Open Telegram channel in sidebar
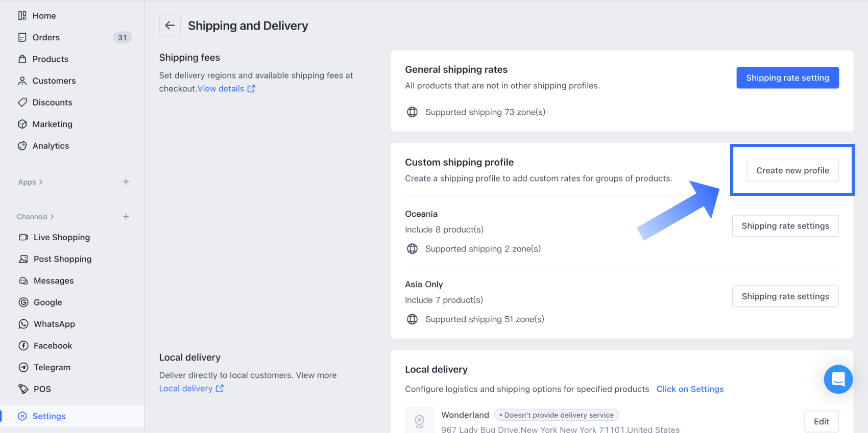 pyautogui.click(x=52, y=367)
